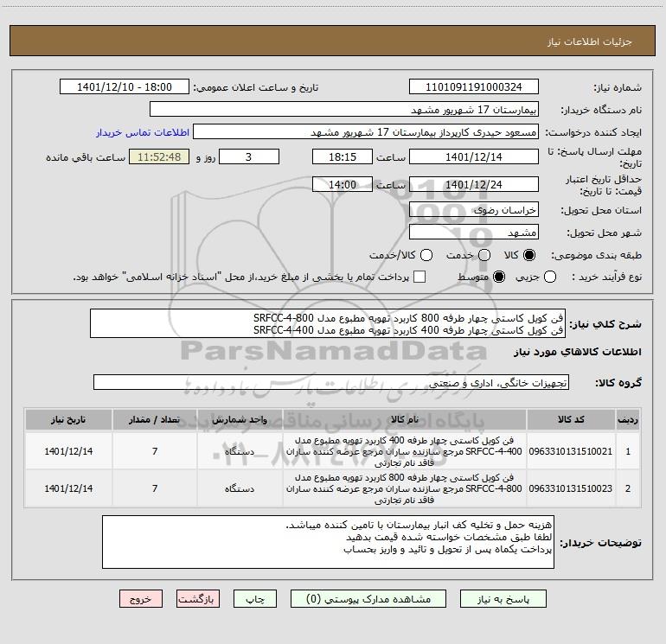
Task: Click product code 0963310131510023
Action: point(571,488)
